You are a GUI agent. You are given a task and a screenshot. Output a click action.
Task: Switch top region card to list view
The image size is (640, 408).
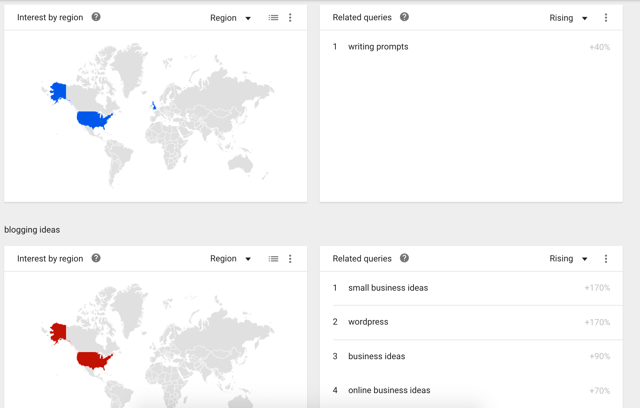(x=273, y=18)
